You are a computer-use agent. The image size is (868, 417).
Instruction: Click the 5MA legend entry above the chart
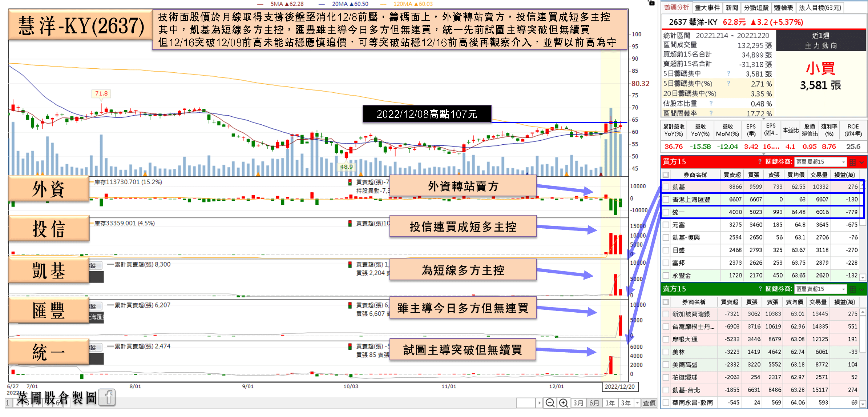pos(280,4)
